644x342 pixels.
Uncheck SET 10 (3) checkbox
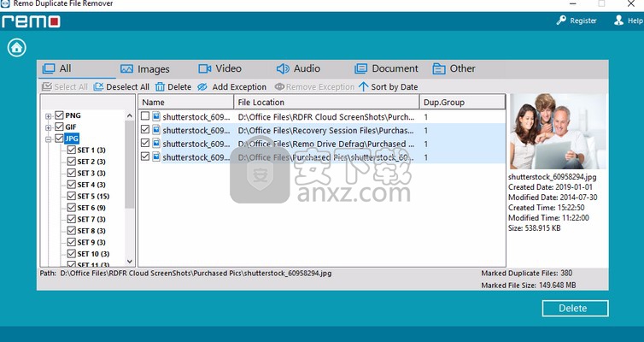(x=71, y=253)
